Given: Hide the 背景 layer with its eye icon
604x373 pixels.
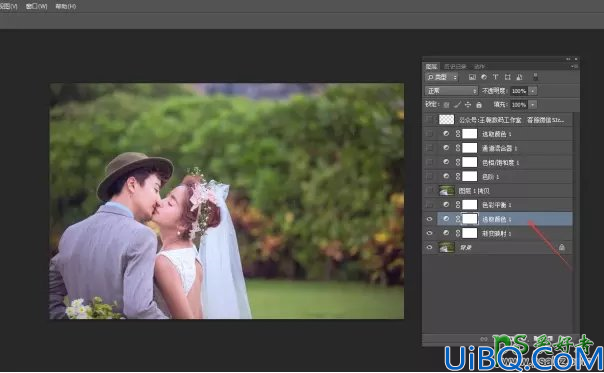Looking at the screenshot, I should [429, 247].
